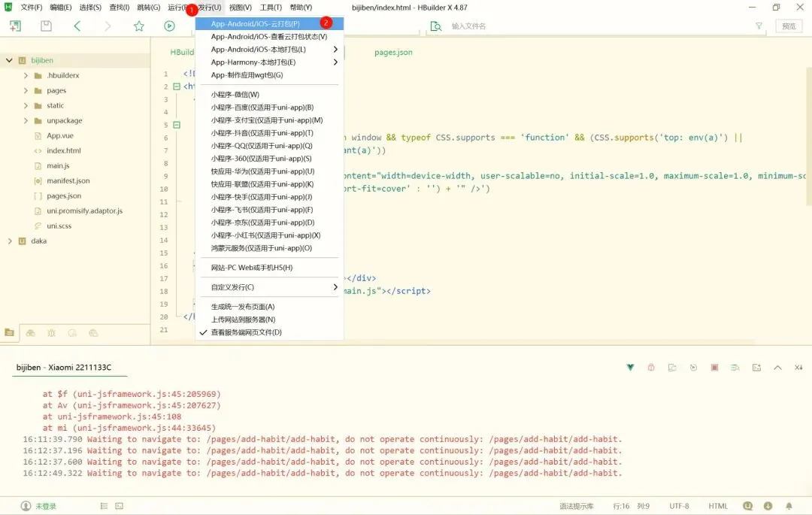Toggle code fold marker on line 5
This screenshot has width=812, height=515.
click(x=177, y=125)
